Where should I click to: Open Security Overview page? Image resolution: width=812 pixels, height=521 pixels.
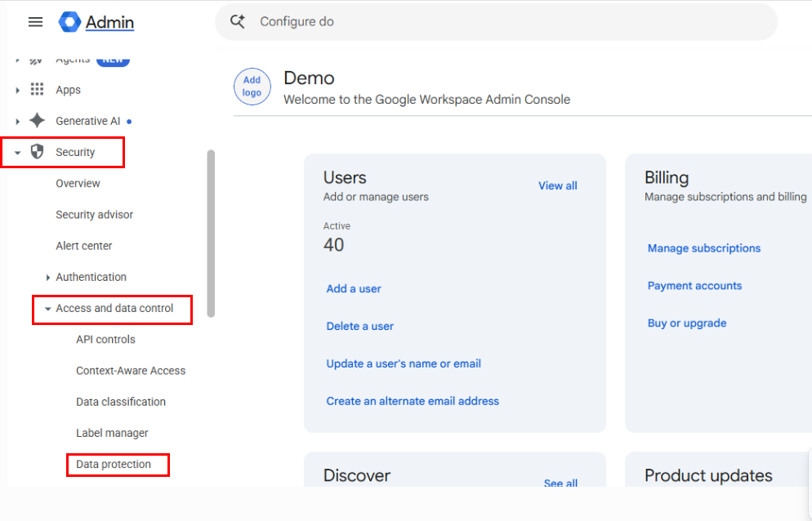point(78,184)
